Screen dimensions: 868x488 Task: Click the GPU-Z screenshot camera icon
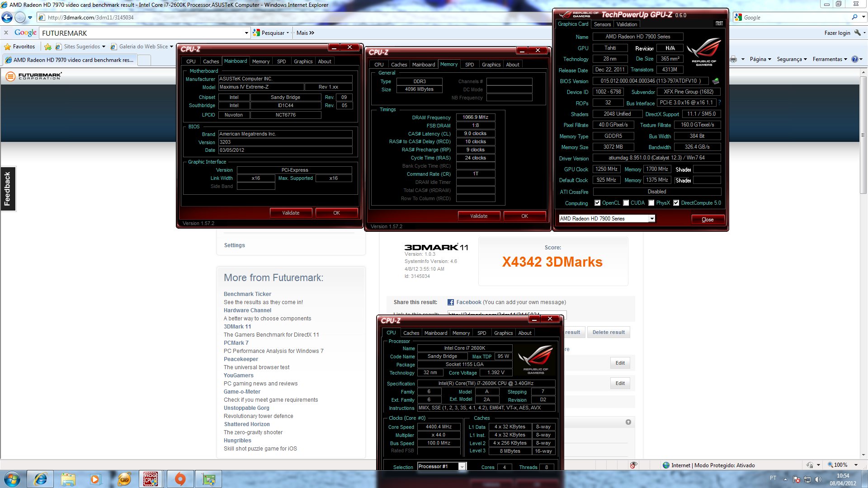click(719, 23)
